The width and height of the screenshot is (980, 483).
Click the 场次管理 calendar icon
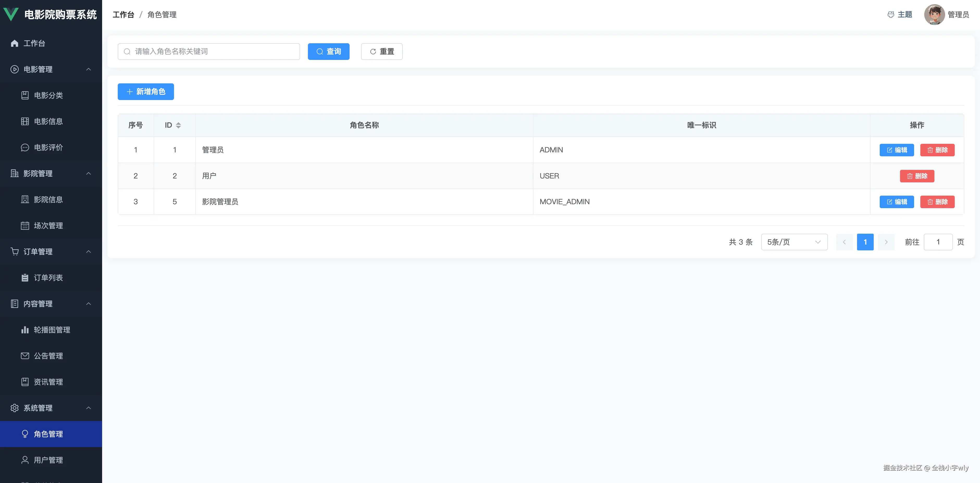pos(25,226)
